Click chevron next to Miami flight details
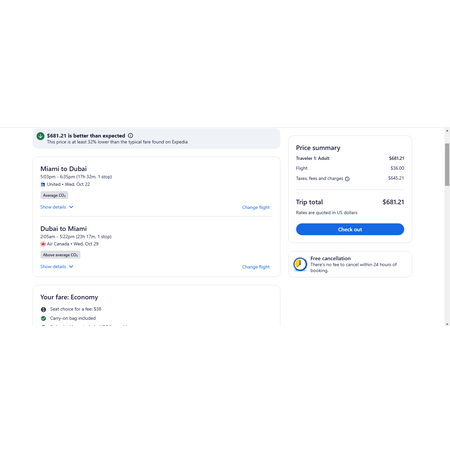This screenshot has width=450, height=450. (x=71, y=207)
